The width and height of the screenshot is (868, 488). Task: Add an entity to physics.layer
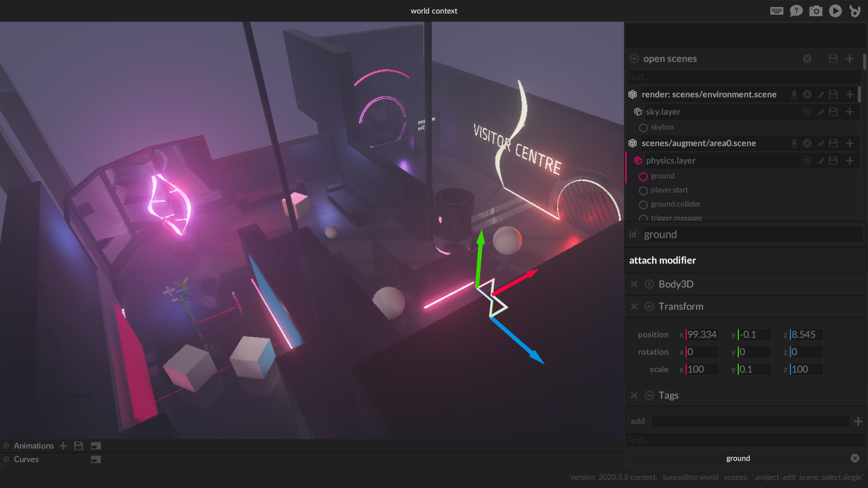850,160
